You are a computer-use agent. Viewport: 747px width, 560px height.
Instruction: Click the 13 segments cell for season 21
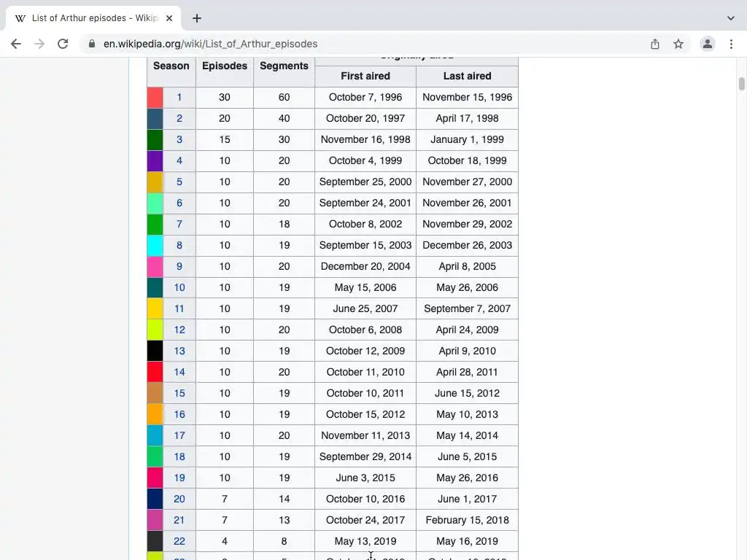pos(284,520)
